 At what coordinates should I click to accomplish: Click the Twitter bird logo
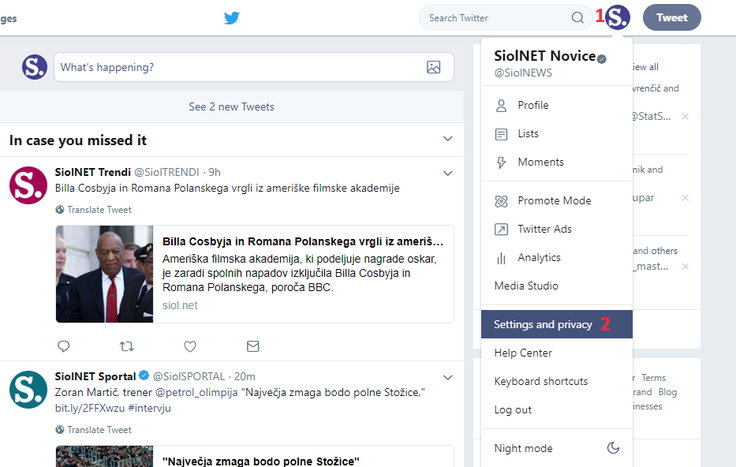click(232, 18)
